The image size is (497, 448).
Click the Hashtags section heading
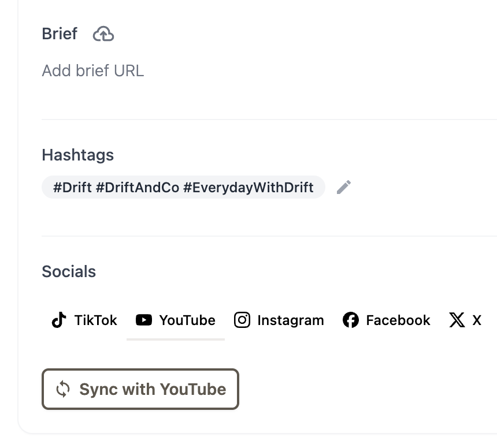[77, 155]
